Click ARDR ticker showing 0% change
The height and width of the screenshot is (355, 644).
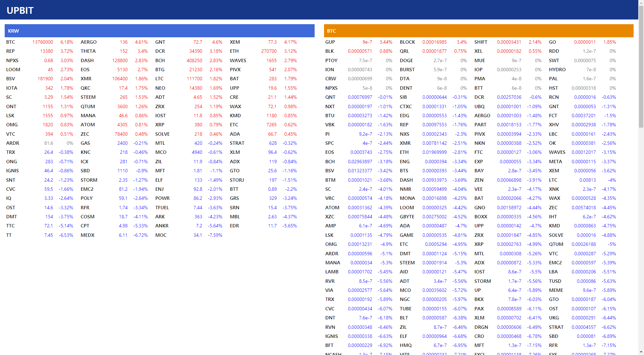(13, 143)
